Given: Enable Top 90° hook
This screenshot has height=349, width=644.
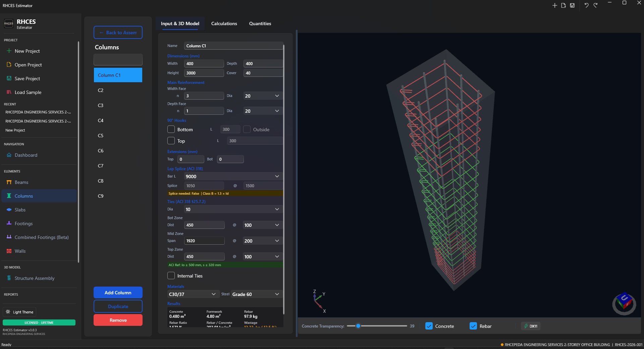Looking at the screenshot, I should (x=171, y=141).
